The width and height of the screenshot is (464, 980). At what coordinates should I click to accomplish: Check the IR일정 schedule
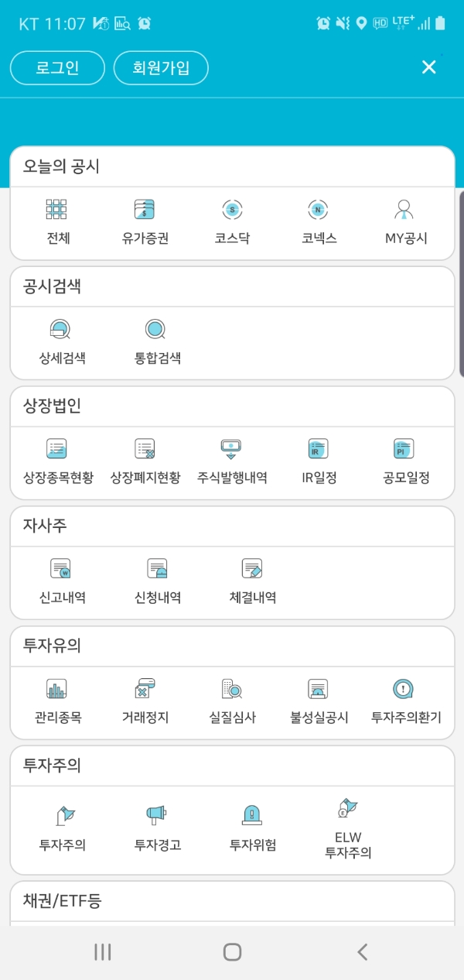[x=317, y=458]
